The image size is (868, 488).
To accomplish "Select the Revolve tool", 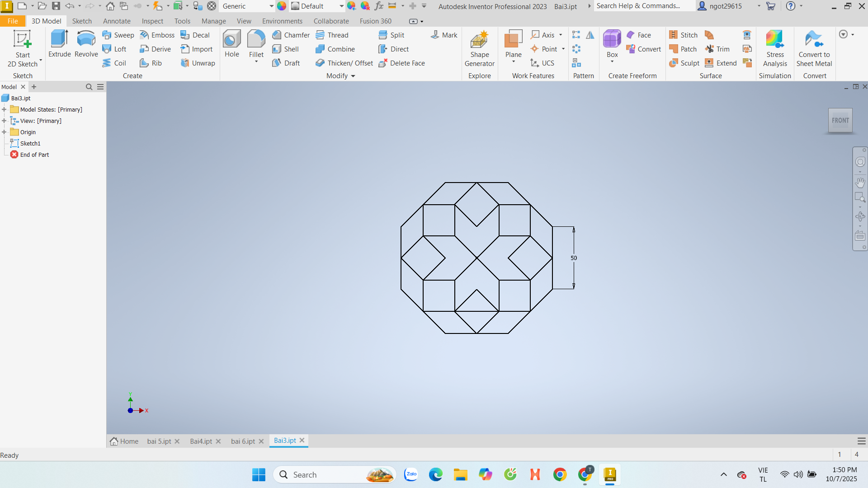I will click(x=86, y=44).
